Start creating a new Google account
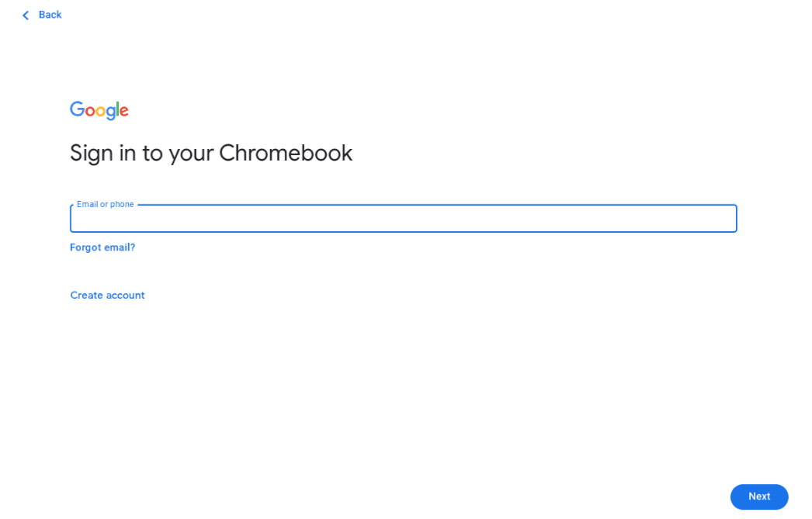Image resolution: width=812 pixels, height=519 pixels. [107, 295]
